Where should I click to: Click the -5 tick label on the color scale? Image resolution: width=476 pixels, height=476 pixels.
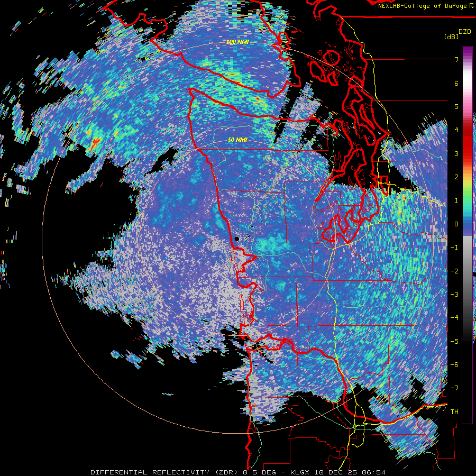coord(454,341)
